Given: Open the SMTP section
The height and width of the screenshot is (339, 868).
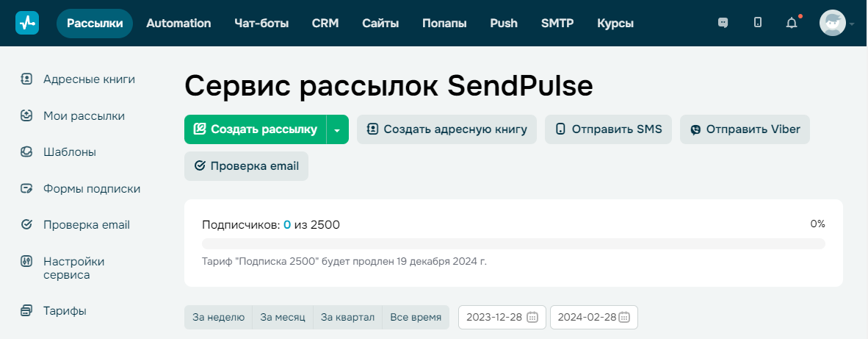Looking at the screenshot, I should pos(557,24).
